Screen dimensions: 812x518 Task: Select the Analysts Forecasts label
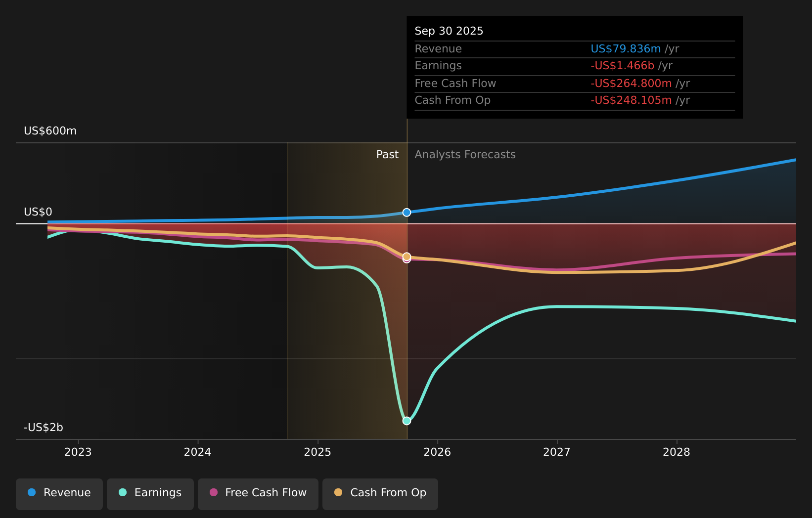(x=465, y=155)
